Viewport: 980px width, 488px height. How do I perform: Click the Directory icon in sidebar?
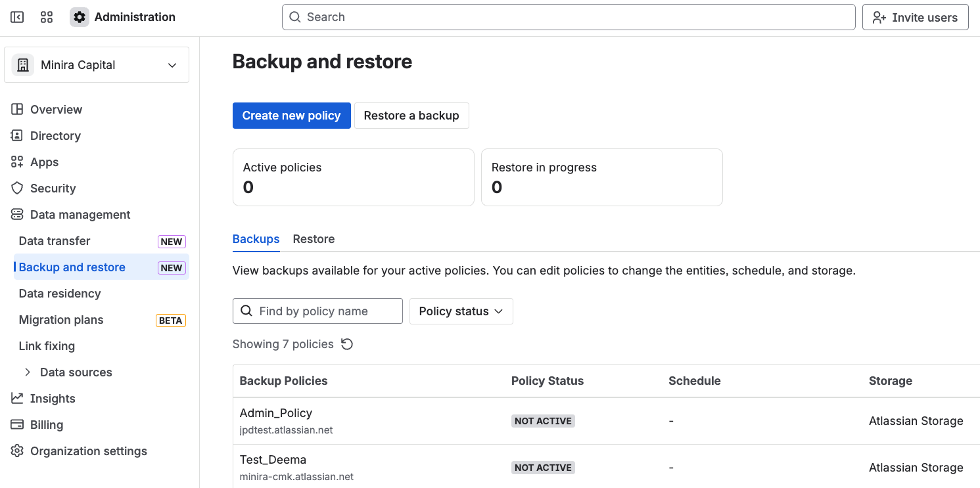click(x=17, y=135)
